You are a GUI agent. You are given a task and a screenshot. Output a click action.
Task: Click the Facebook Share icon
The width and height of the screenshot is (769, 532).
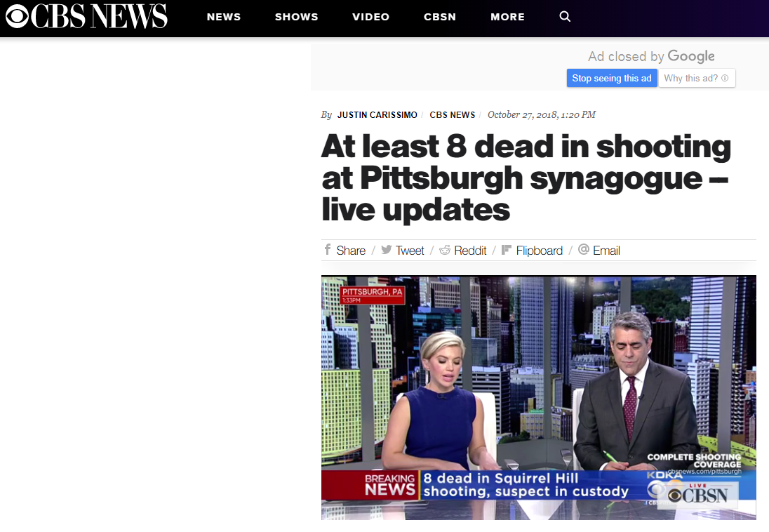click(327, 250)
